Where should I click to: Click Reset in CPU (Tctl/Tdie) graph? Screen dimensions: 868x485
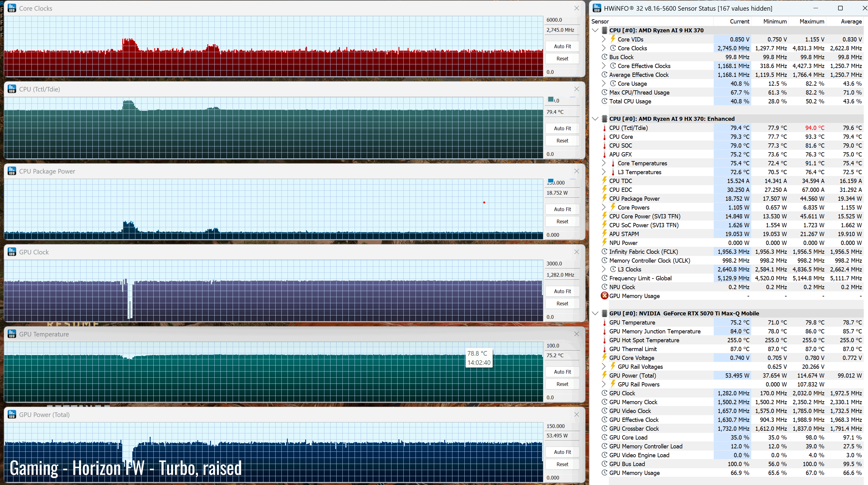[x=562, y=141]
